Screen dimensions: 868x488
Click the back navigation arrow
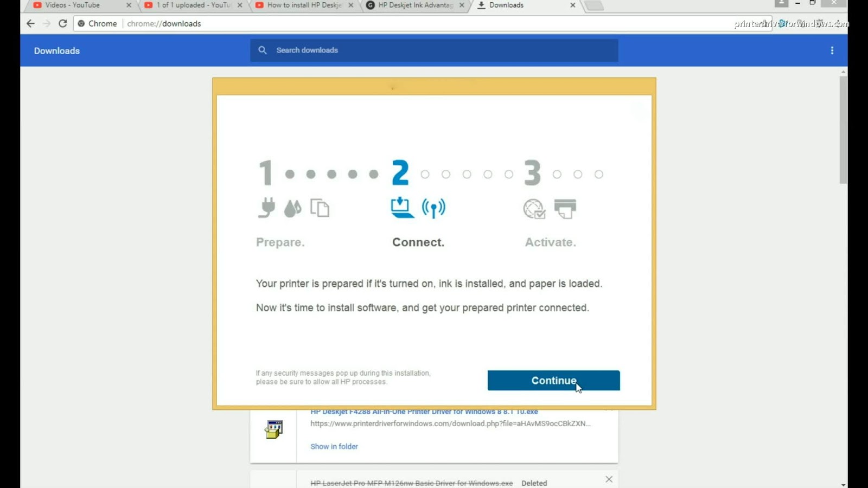coord(30,23)
